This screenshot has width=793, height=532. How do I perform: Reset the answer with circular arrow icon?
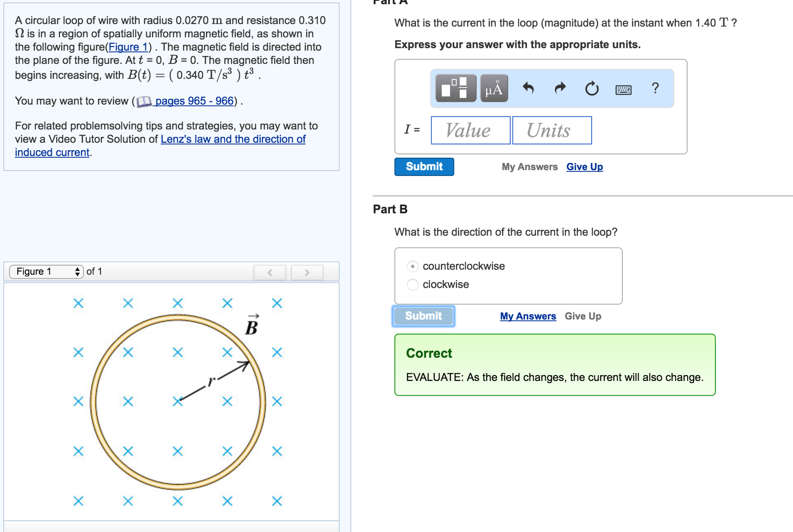point(591,88)
